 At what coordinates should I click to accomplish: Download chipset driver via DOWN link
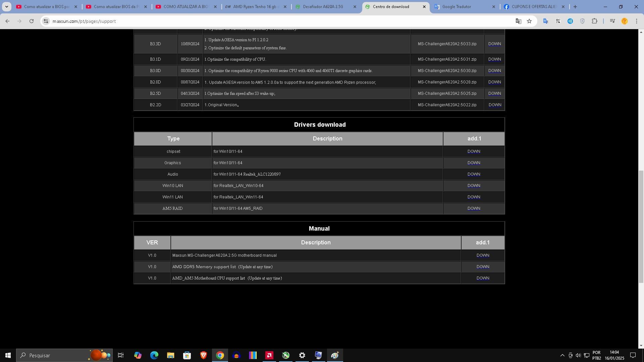click(x=474, y=152)
